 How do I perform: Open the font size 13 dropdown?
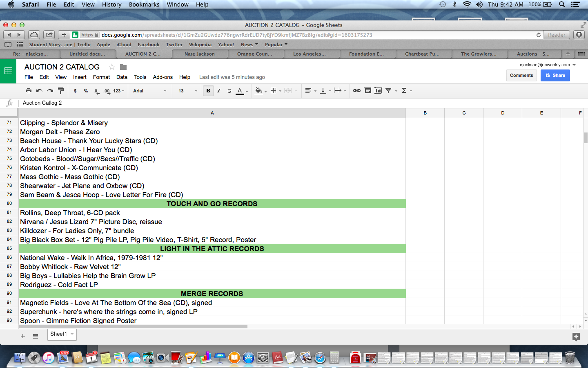pyautogui.click(x=187, y=91)
